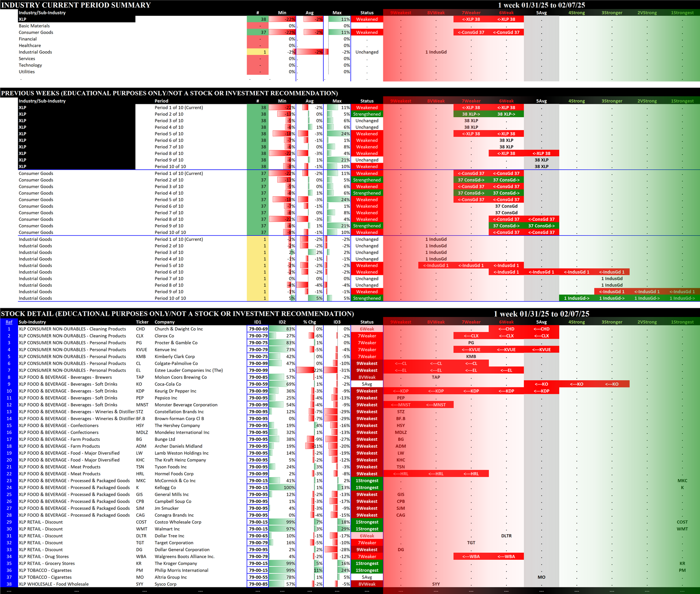Select the 'Strengthened' status in XLP Period 2
This screenshot has width=700, height=594.
[x=367, y=114]
